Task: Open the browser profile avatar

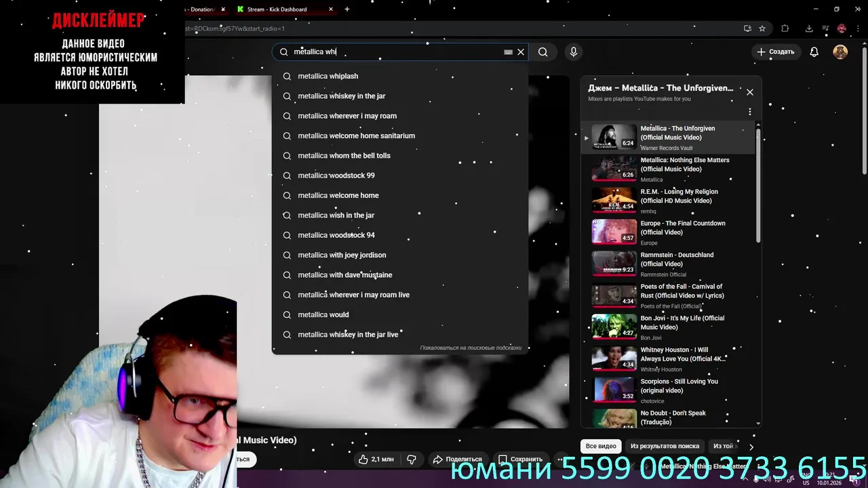Action: pos(842,28)
